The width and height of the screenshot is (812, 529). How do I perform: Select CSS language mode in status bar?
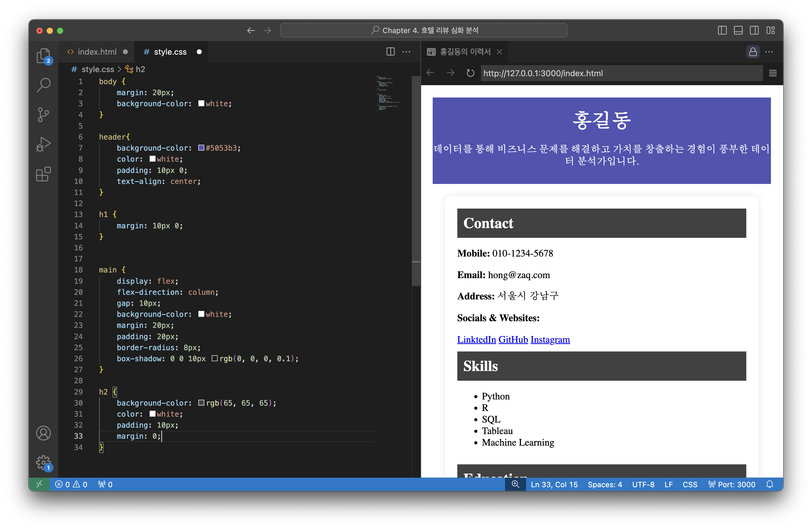tap(690, 484)
